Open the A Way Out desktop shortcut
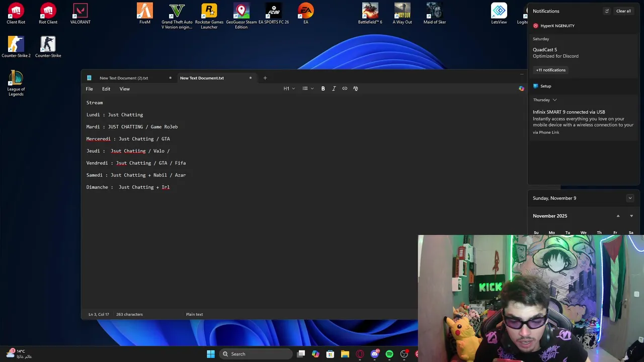The image size is (644, 362). tap(403, 14)
